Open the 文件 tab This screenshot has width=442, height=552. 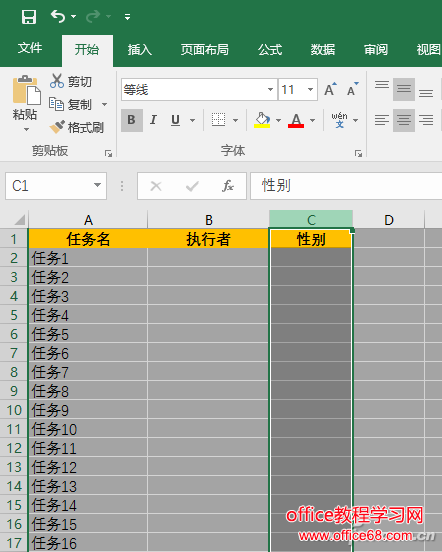coord(30,48)
